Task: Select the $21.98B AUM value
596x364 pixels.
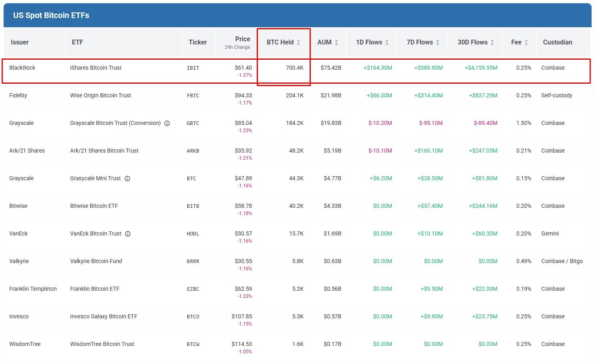Action: tap(331, 95)
